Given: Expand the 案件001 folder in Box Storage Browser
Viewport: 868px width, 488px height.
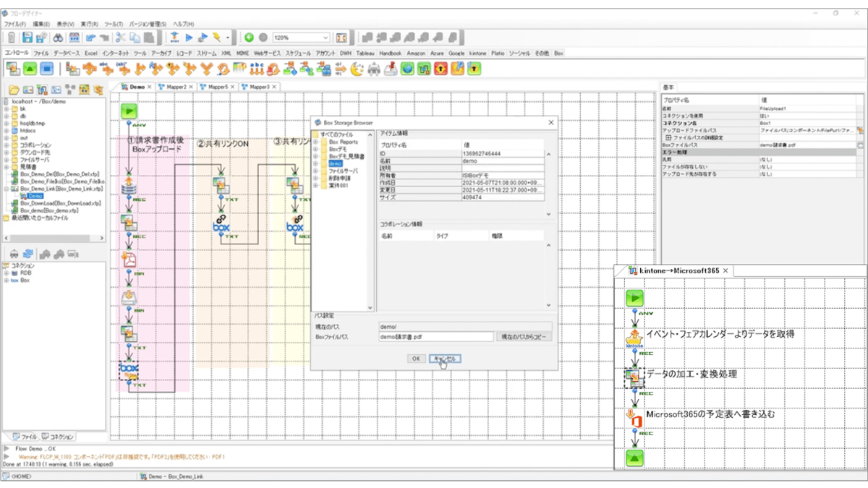Looking at the screenshot, I should pos(315,185).
